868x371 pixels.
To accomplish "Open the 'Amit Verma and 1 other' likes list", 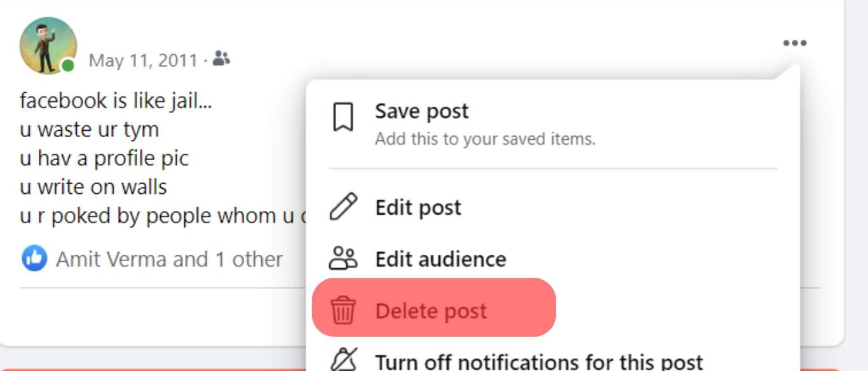I will [x=169, y=259].
